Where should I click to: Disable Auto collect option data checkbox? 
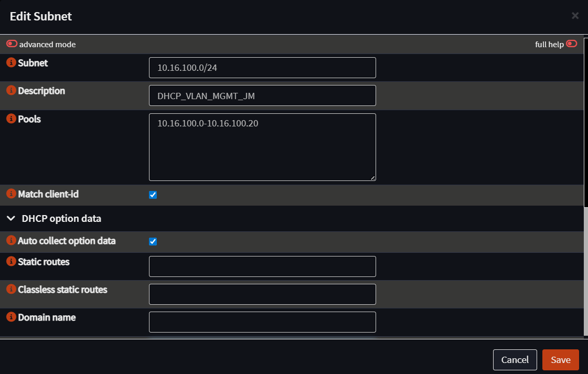[153, 241]
